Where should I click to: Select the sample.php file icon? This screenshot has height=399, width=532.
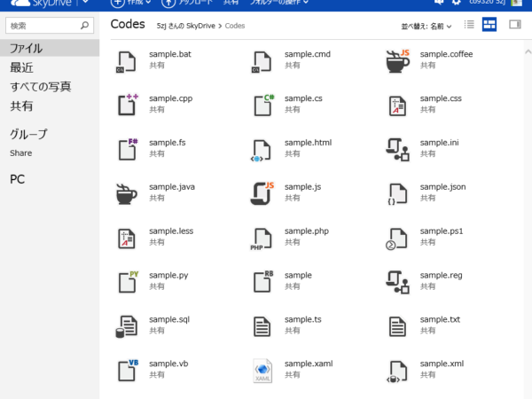pyautogui.click(x=262, y=239)
